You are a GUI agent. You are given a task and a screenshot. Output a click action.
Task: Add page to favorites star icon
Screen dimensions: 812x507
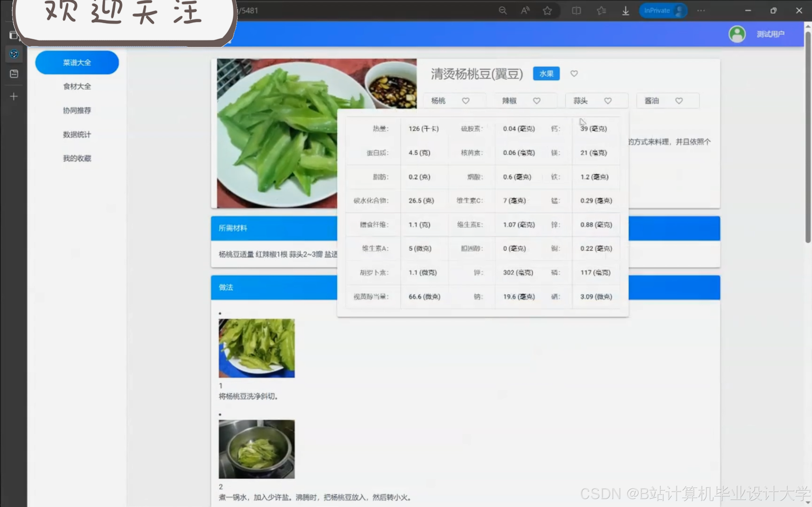tap(547, 11)
